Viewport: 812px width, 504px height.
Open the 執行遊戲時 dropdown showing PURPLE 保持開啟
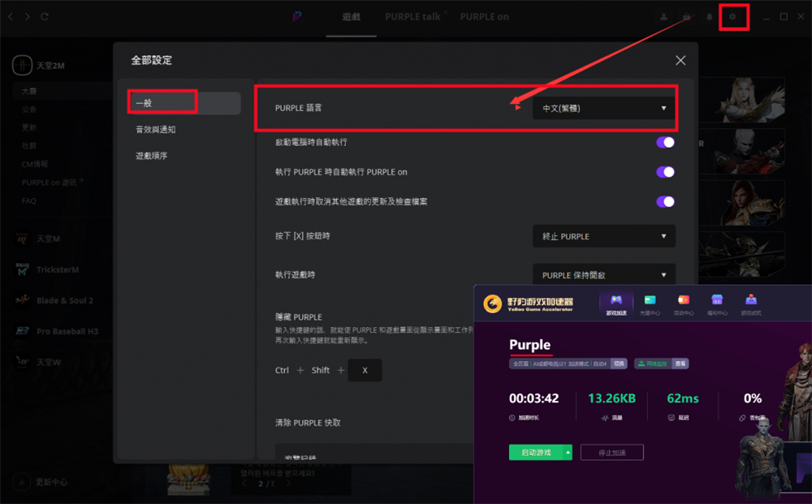[604, 275]
